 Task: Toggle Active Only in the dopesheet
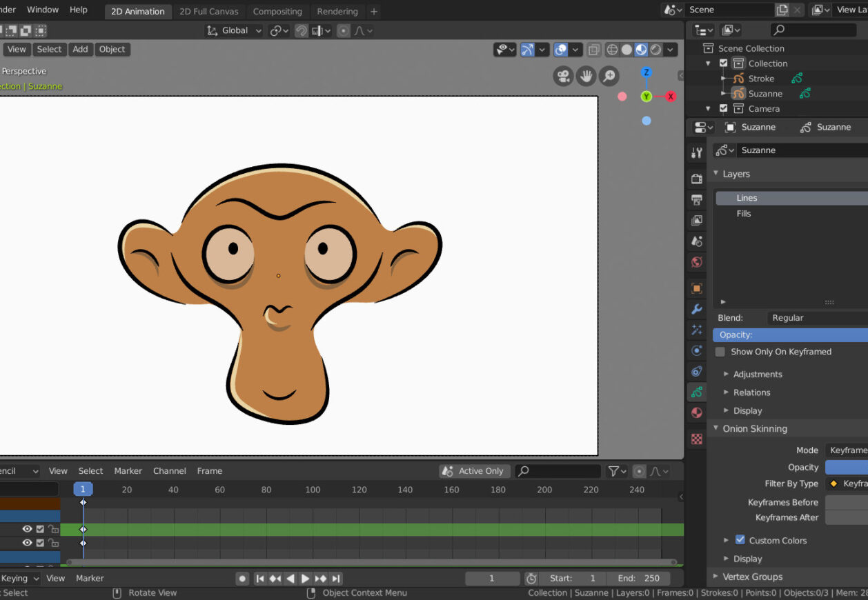pyautogui.click(x=474, y=471)
